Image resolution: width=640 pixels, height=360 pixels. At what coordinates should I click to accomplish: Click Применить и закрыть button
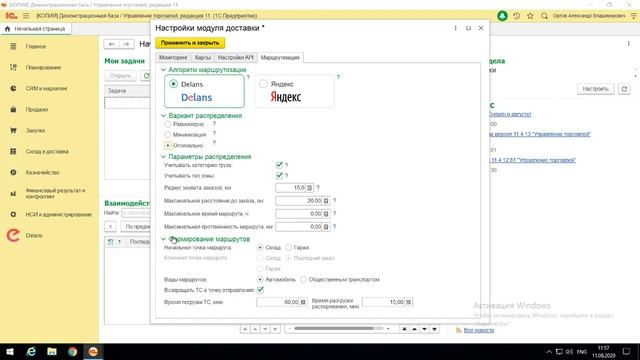point(190,42)
